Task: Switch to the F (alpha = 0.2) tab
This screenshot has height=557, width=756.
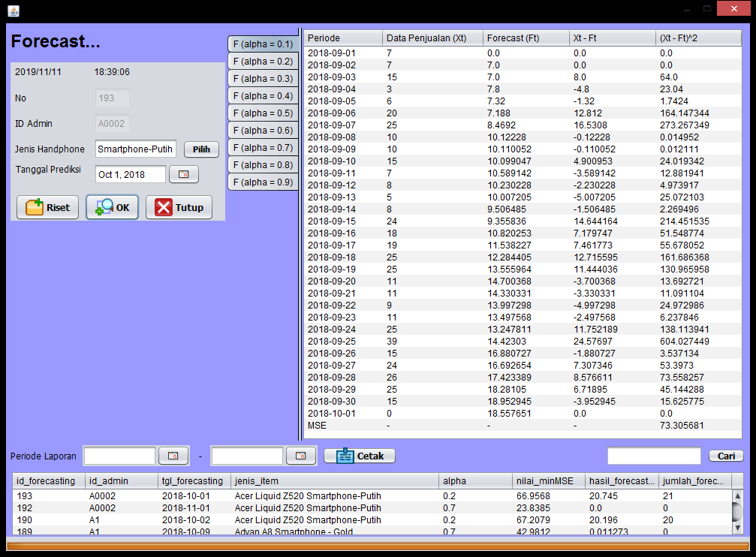Action: (263, 62)
